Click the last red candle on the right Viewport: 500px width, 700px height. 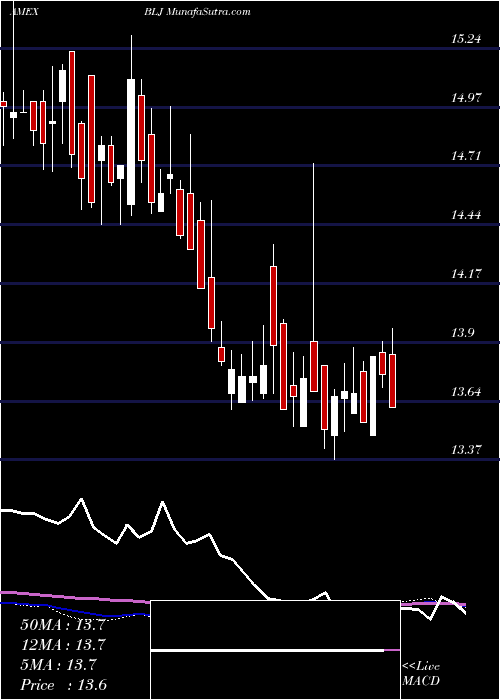pyautogui.click(x=393, y=380)
